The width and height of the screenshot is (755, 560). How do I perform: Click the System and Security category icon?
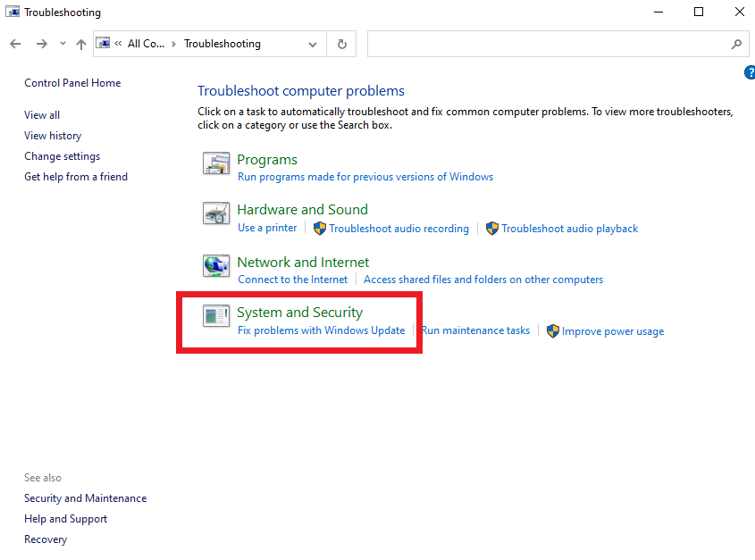216,316
